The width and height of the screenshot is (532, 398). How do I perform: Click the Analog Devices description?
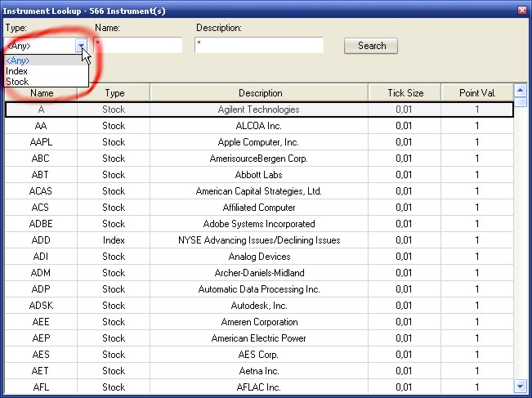(260, 257)
